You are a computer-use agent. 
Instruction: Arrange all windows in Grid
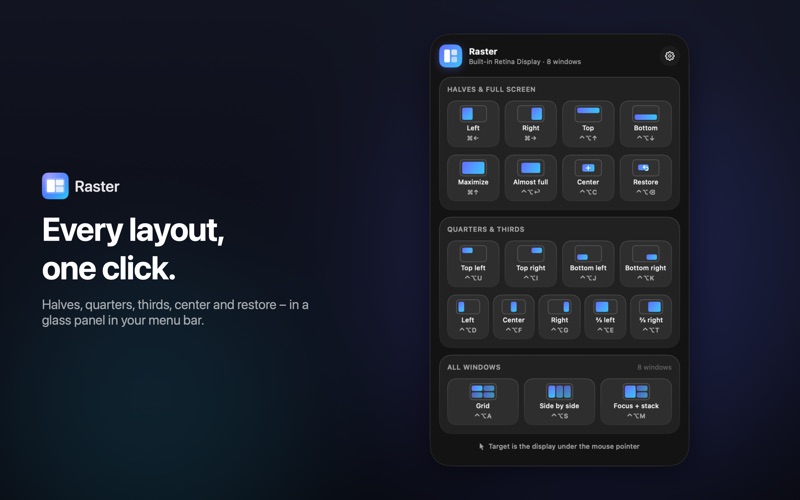coord(483,402)
